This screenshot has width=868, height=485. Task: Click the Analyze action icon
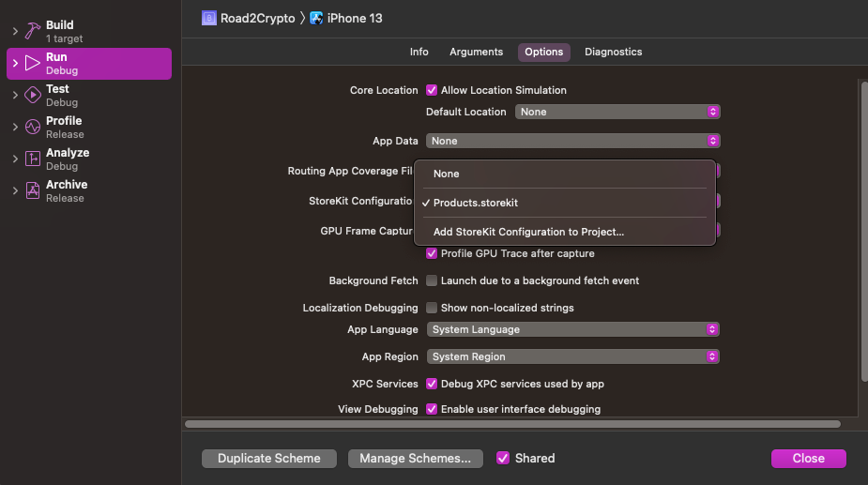(33, 159)
